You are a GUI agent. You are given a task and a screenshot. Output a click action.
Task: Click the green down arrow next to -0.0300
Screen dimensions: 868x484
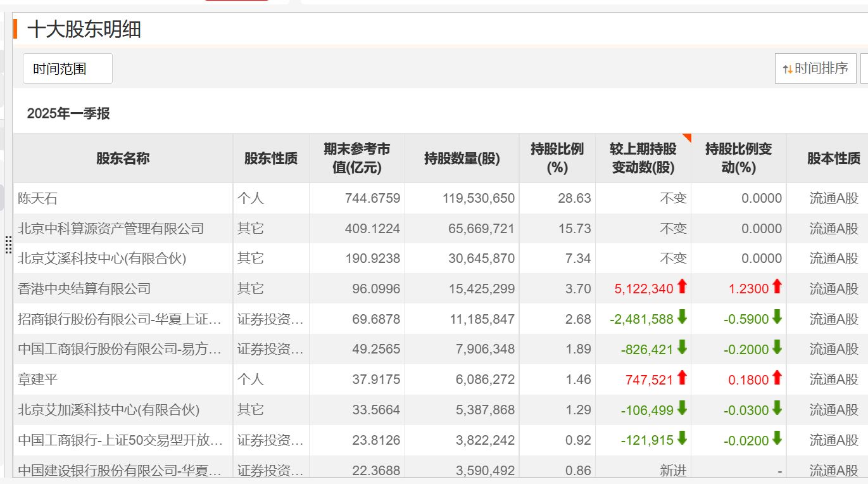(777, 409)
